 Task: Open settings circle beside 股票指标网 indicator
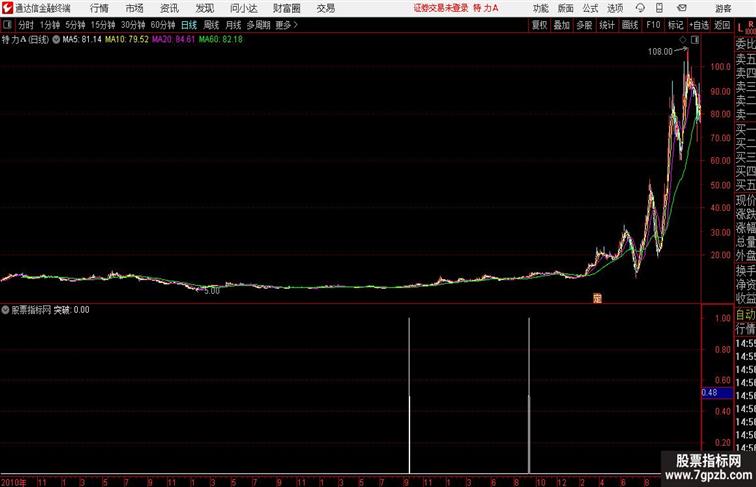coord(5,310)
